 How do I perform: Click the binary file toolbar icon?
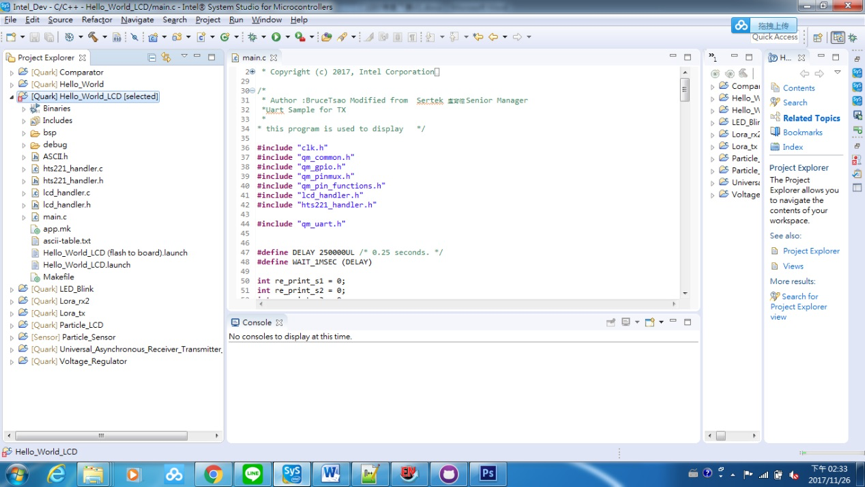pos(116,37)
